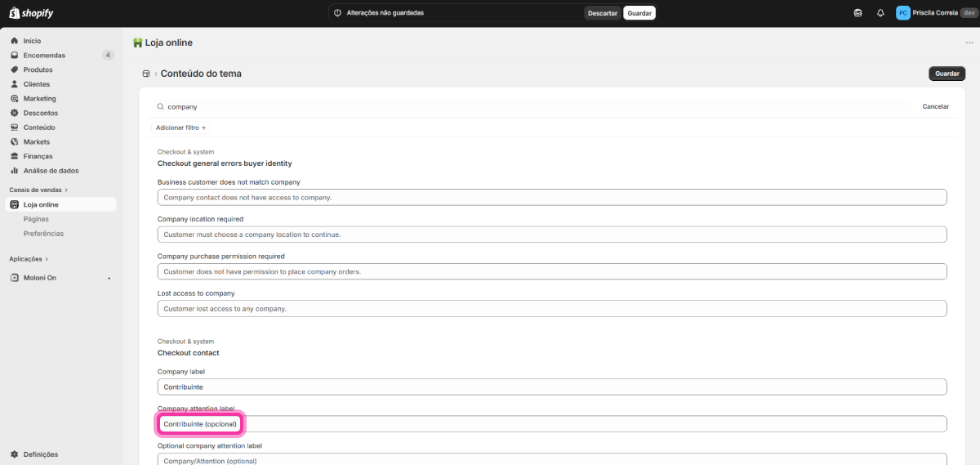Click the Loja online page header
Image resolution: width=980 pixels, height=465 pixels.
[x=169, y=42]
